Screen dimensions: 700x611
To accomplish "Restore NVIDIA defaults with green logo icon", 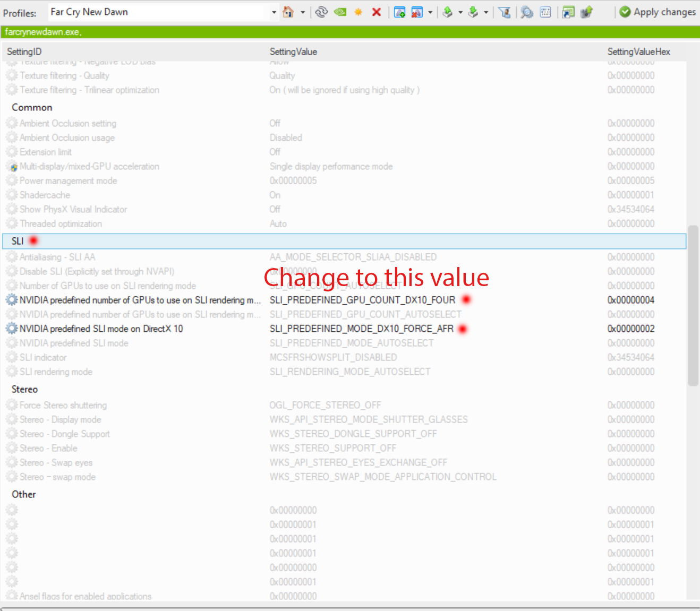I will coord(340,12).
